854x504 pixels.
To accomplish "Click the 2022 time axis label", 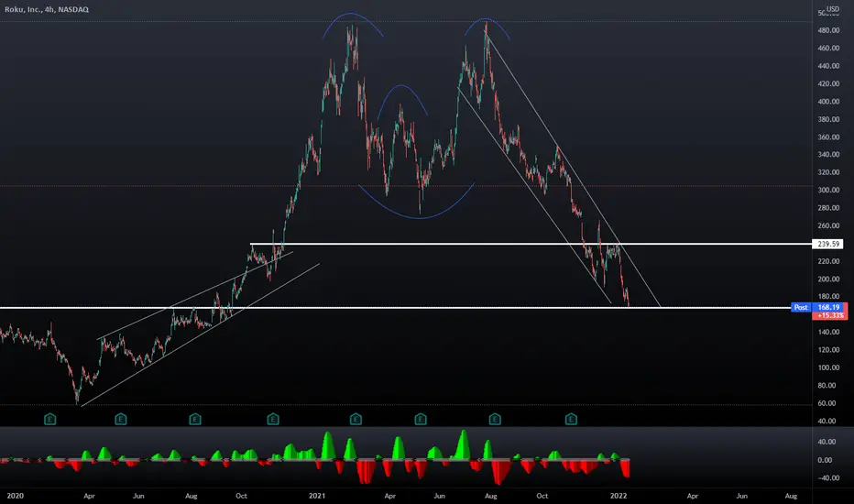I will [619, 495].
